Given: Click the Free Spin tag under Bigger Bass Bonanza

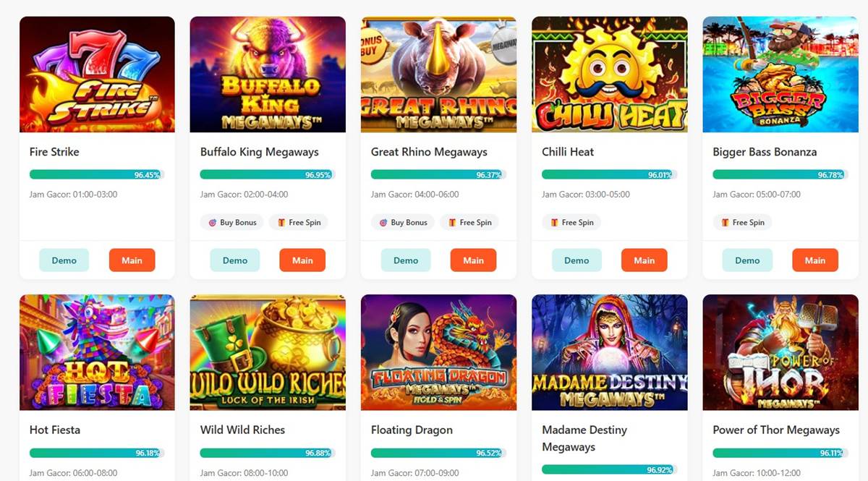Looking at the screenshot, I should (742, 223).
